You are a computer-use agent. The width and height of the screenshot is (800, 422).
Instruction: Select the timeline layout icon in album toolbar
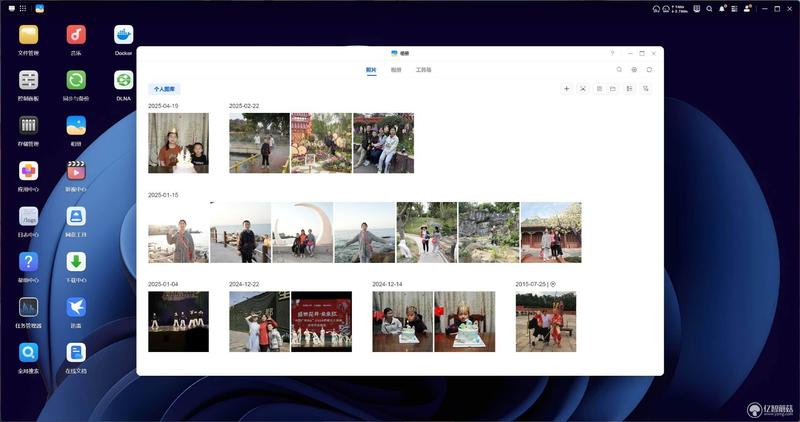[x=630, y=89]
